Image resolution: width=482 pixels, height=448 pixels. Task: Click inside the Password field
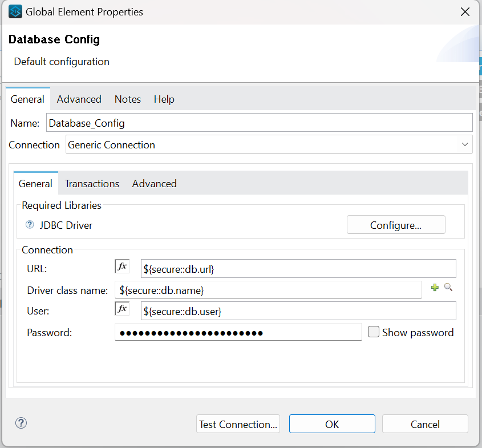238,332
